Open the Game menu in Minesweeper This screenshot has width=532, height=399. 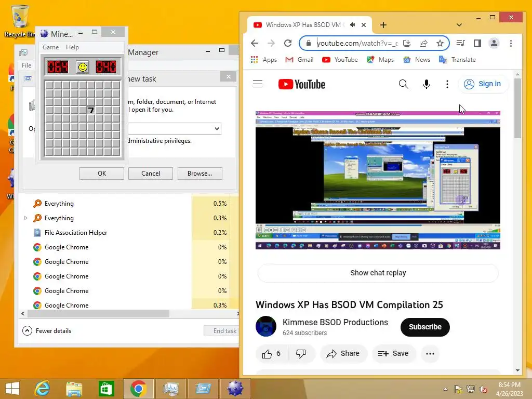(50, 47)
